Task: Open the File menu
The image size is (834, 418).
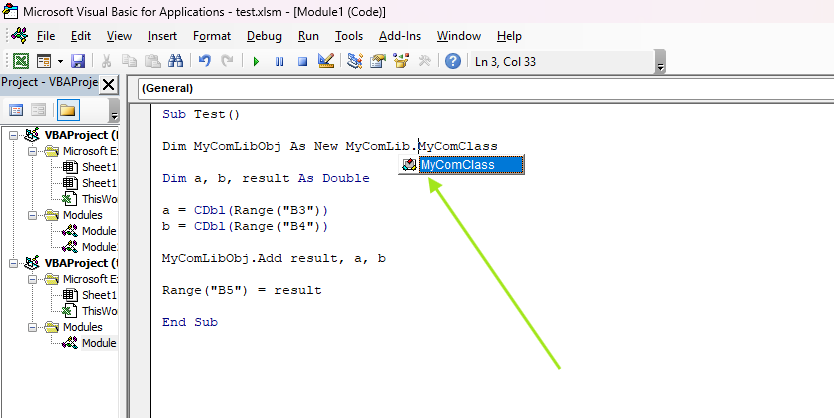Action: (46, 36)
